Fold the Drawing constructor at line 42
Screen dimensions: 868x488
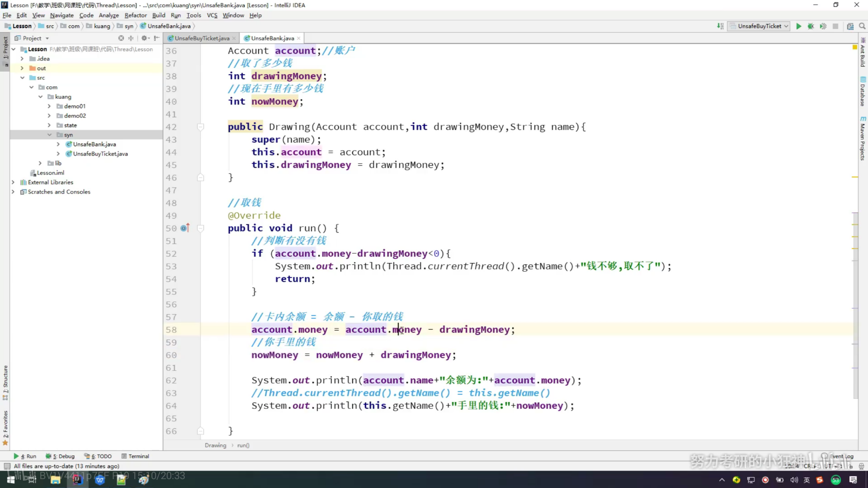(200, 127)
